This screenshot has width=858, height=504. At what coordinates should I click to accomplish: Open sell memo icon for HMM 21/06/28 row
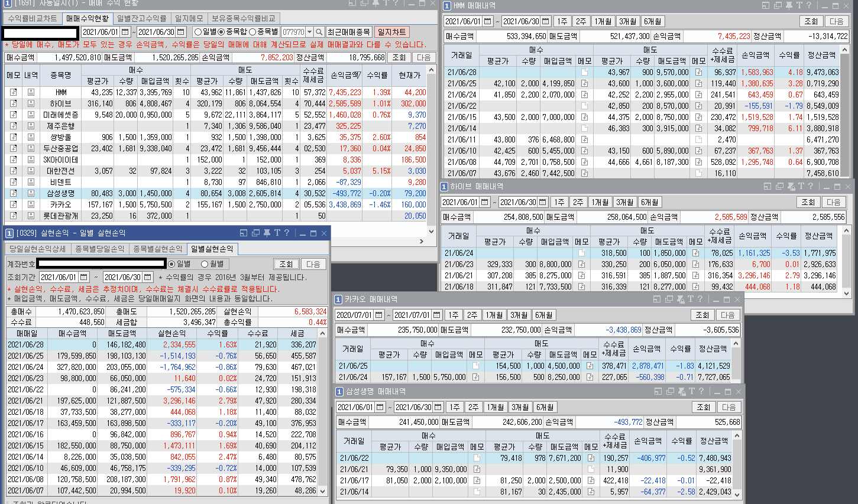point(698,72)
